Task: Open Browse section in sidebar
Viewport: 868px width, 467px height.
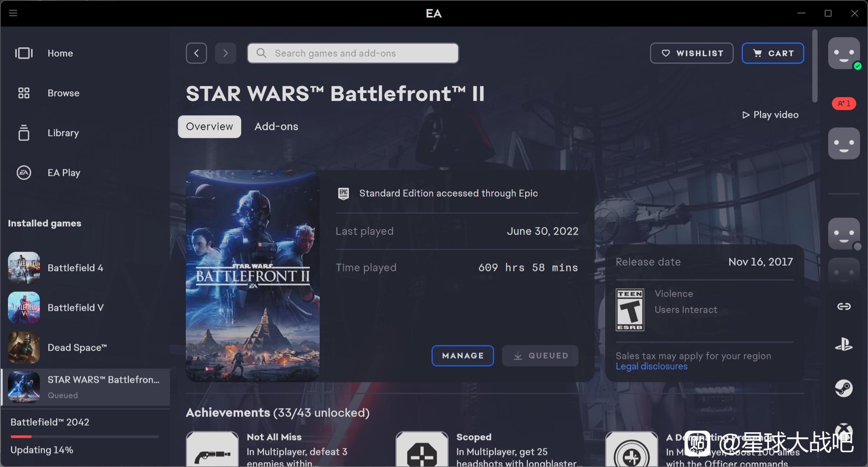Action: [85, 93]
